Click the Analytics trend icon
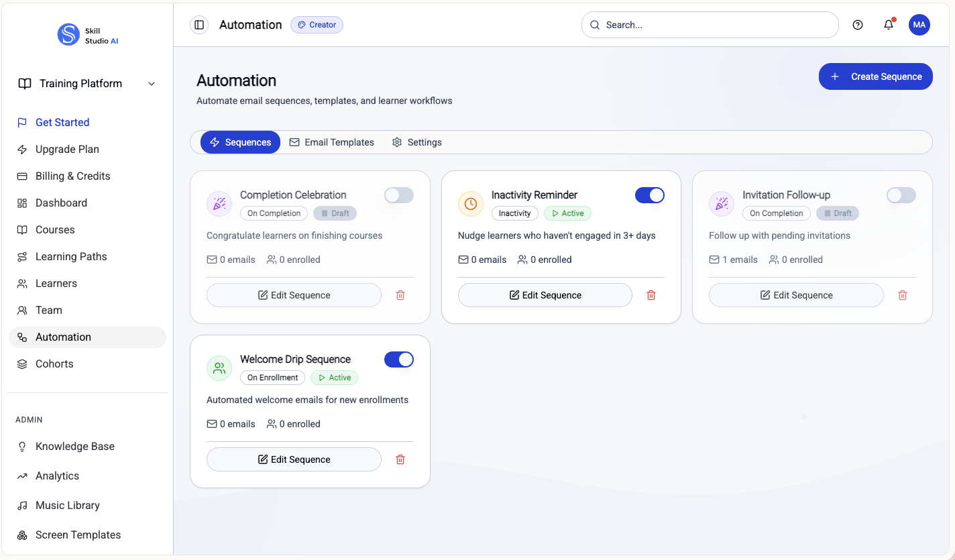This screenshot has width=955, height=560. point(22,475)
